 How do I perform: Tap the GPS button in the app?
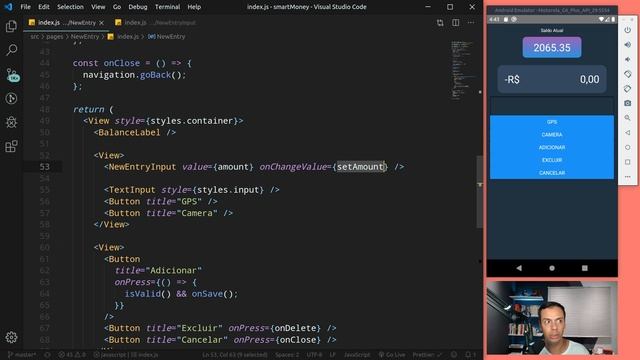click(x=552, y=122)
